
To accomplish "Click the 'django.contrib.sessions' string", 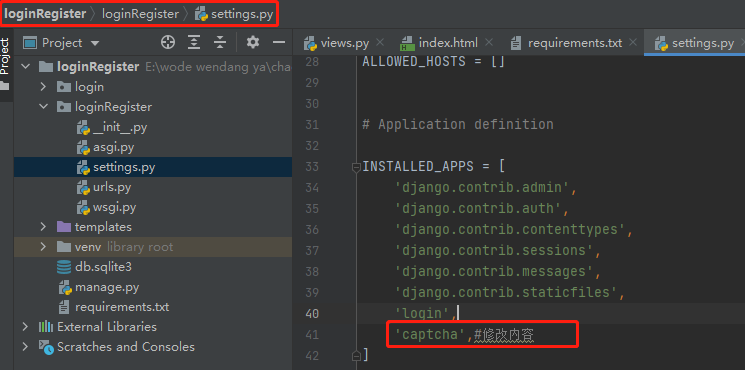I will pos(494,250).
